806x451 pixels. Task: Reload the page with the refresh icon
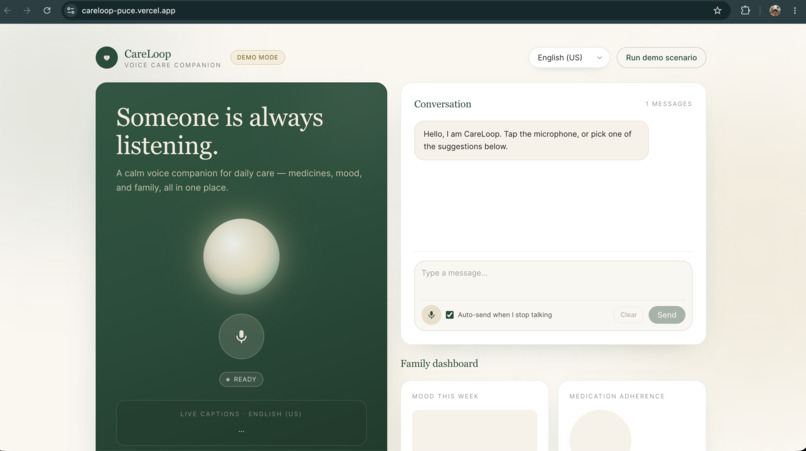tap(47, 10)
